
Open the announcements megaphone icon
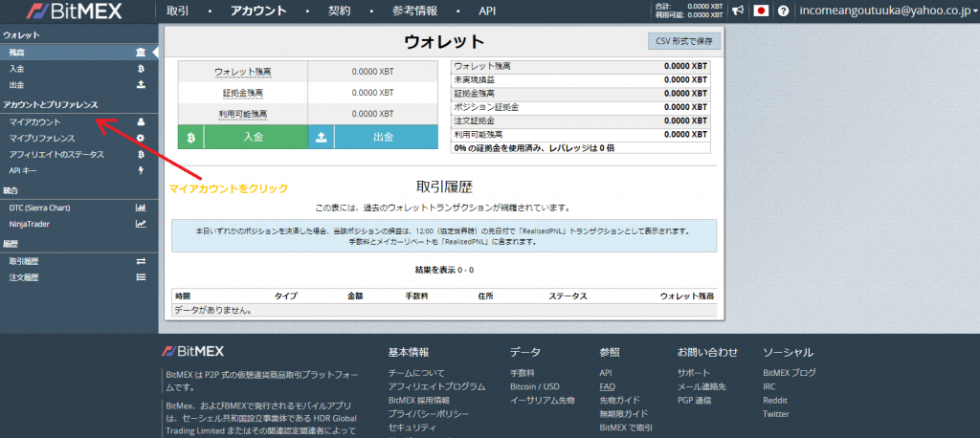pyautogui.click(x=738, y=11)
